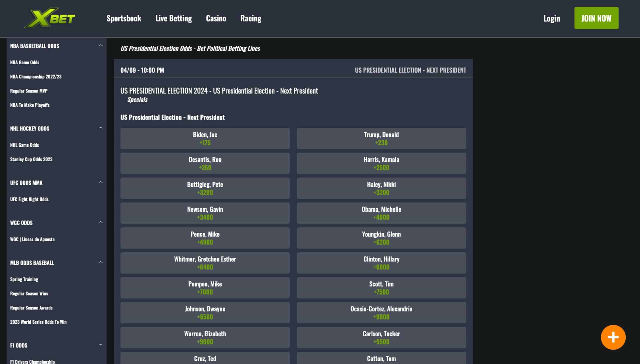Open NBA To Make Playoffs
The image size is (640, 364).
coord(30,105)
